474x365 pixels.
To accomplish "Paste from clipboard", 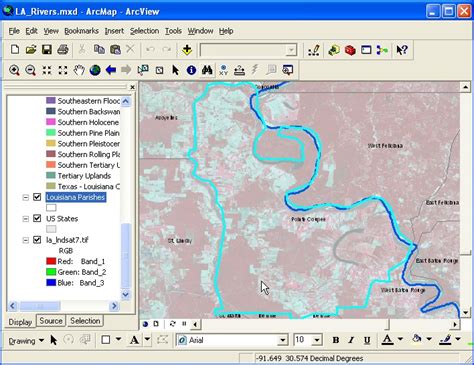I will tap(115, 50).
